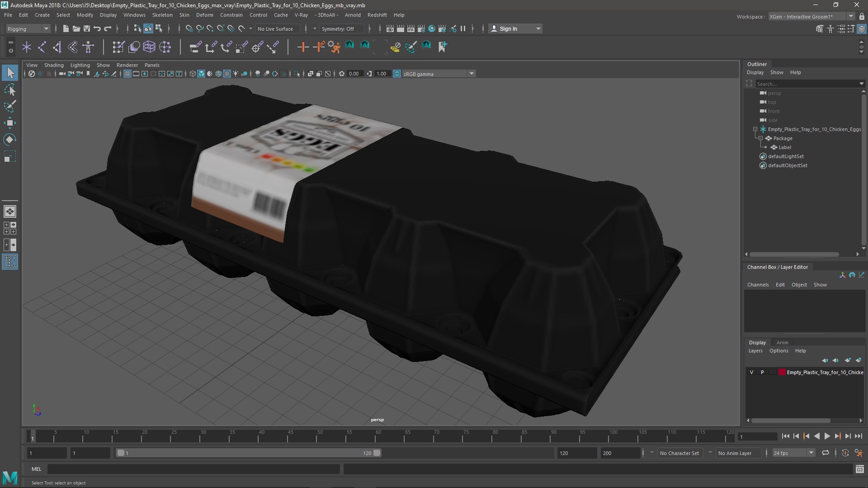
Task: Choose the Move tool in toolbox
Action: coord(10,123)
